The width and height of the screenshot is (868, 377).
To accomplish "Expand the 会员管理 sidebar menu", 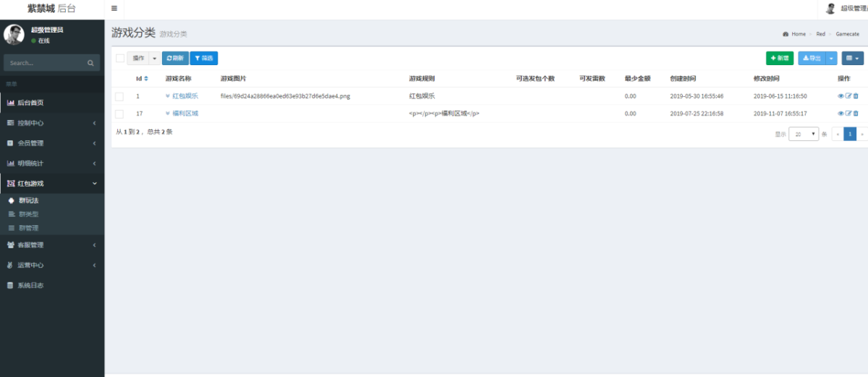I will point(52,143).
